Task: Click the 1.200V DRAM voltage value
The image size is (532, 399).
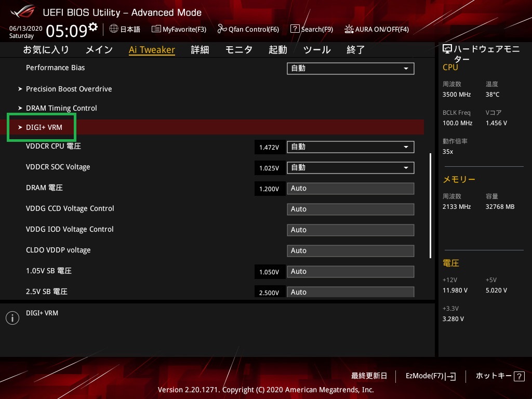Action: point(269,189)
